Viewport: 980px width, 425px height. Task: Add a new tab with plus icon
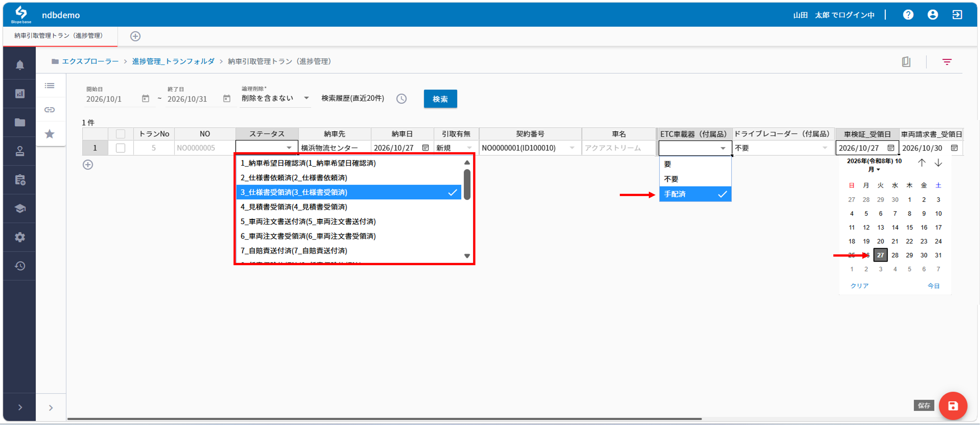pyautogui.click(x=136, y=36)
